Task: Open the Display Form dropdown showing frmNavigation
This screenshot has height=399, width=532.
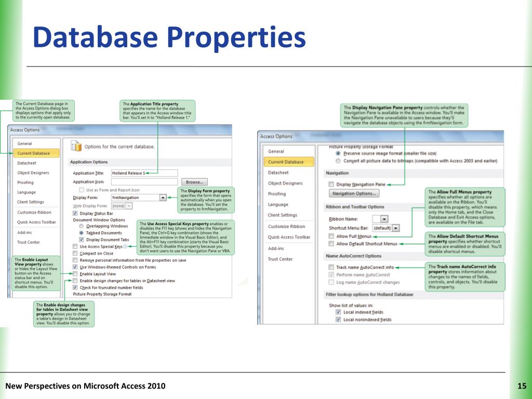Action: pos(163,197)
